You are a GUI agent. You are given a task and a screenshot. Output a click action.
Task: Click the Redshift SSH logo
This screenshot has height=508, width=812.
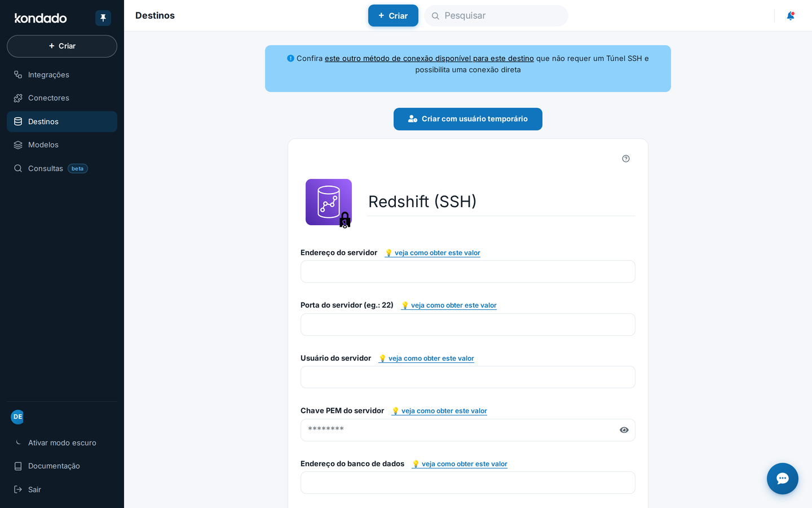(x=329, y=203)
